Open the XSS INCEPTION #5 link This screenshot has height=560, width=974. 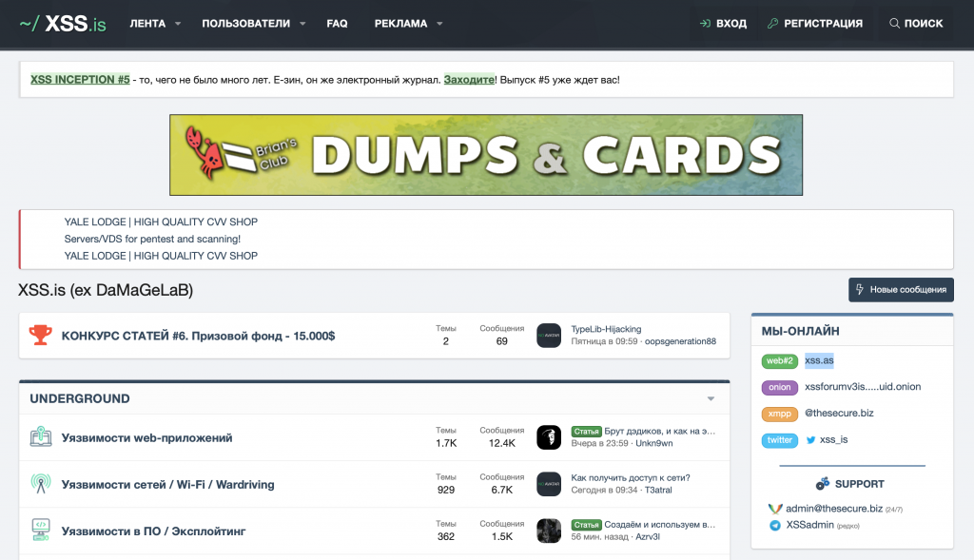point(80,80)
